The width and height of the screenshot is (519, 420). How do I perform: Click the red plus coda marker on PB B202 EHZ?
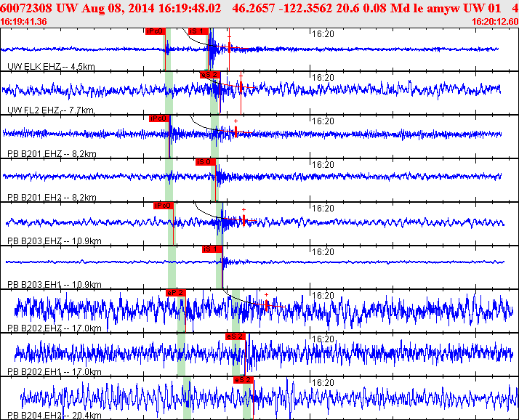pos(267,295)
